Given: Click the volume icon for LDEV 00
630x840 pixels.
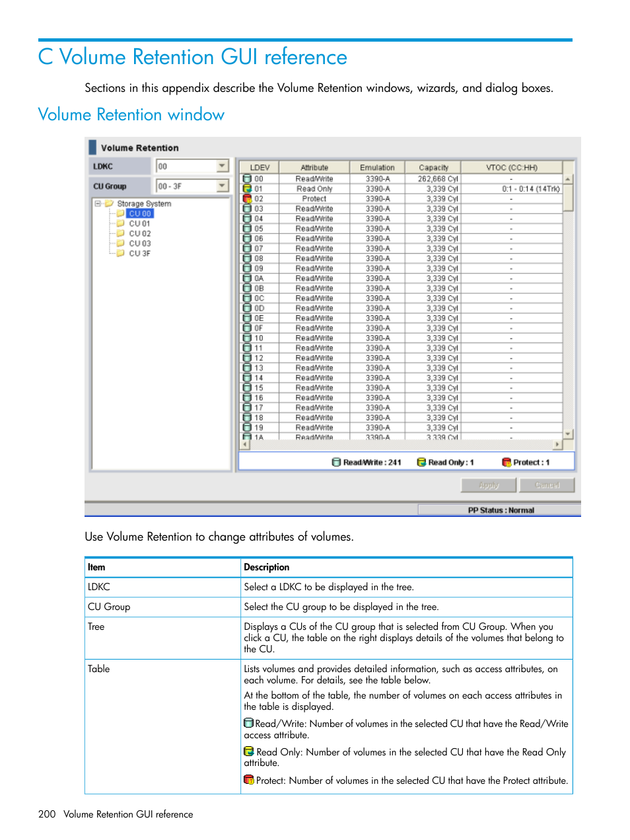Looking at the screenshot, I should coord(247,178).
